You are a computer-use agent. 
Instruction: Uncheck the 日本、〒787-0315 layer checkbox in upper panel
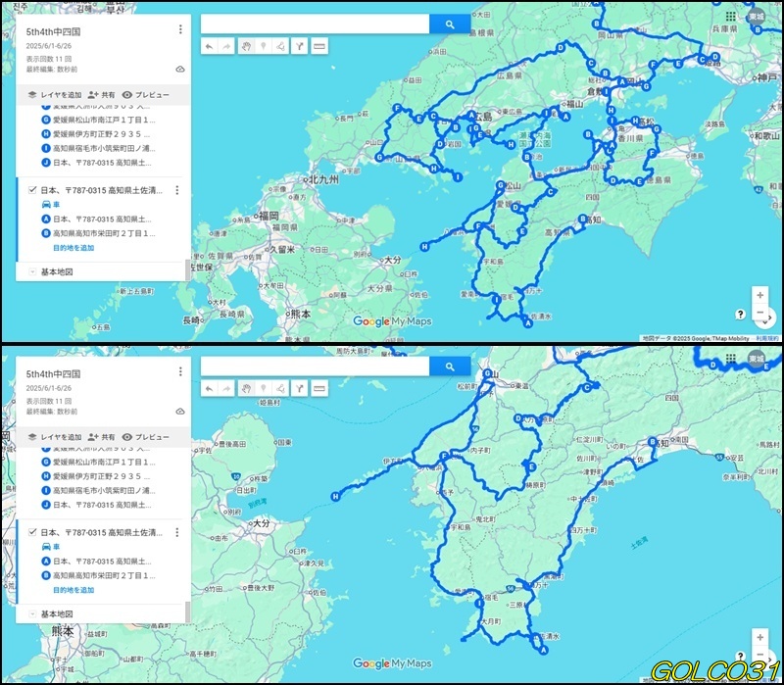pos(33,190)
